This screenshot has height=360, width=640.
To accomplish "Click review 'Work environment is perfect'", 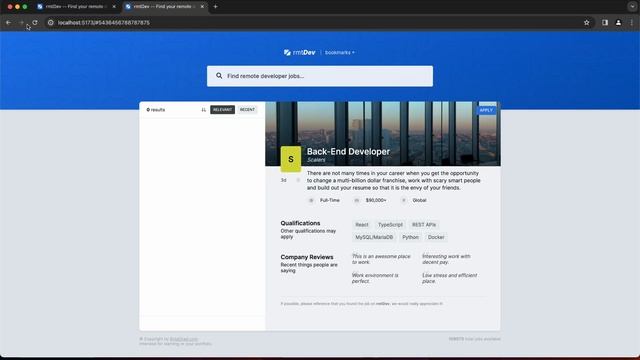I will [375, 278].
